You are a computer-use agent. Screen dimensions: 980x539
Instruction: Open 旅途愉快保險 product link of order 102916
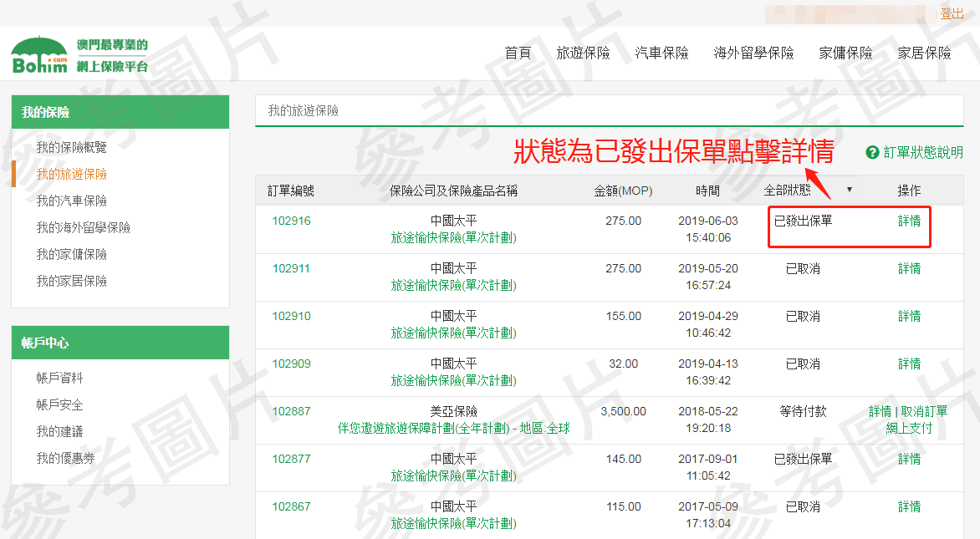tap(454, 237)
